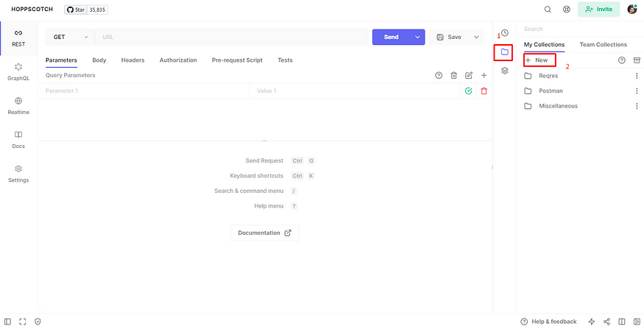Switch to the Pre-request Script tab
Viewport: 644px width, 329px height.
[x=238, y=60]
